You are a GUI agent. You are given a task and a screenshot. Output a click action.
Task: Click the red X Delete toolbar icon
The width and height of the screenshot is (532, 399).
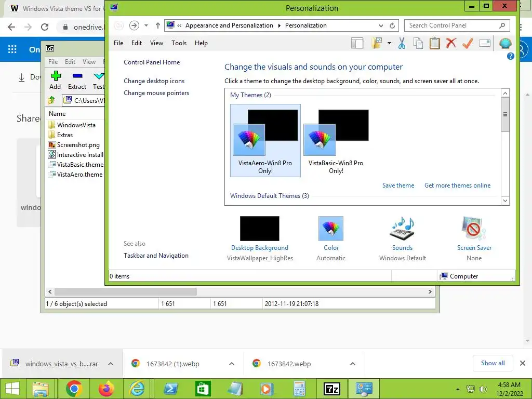(x=451, y=43)
